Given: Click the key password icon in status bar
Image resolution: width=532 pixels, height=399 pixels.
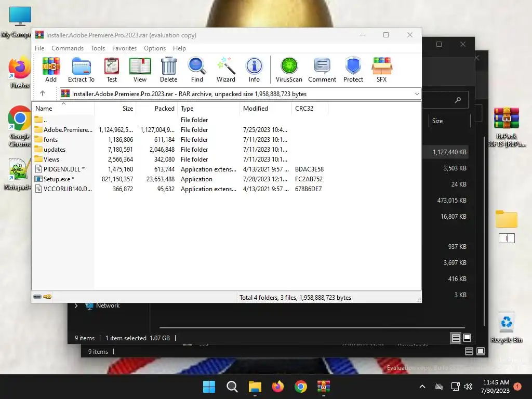Looking at the screenshot, I should pyautogui.click(x=47, y=297).
